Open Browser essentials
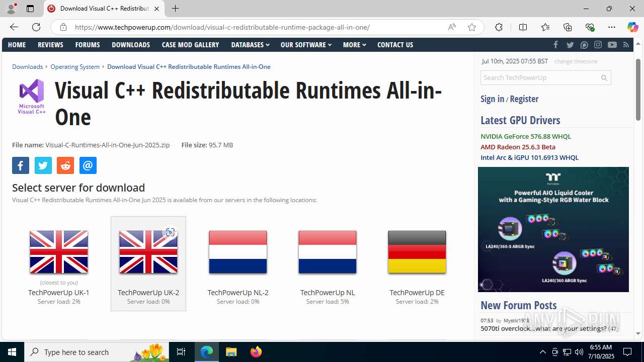 click(590, 27)
